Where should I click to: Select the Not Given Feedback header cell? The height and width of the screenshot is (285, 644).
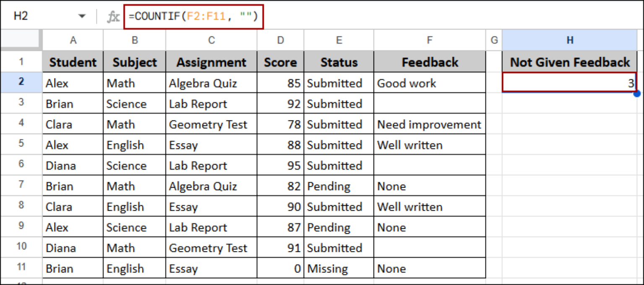pyautogui.click(x=569, y=62)
